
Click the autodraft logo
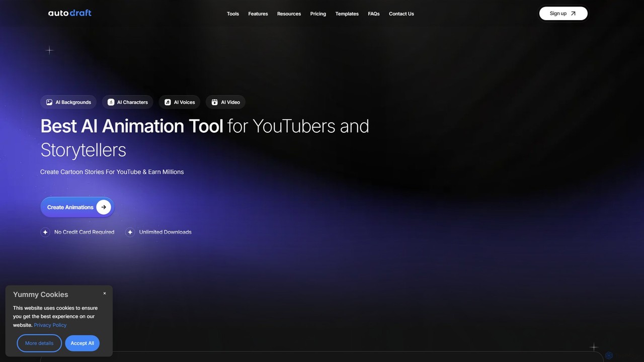click(69, 13)
